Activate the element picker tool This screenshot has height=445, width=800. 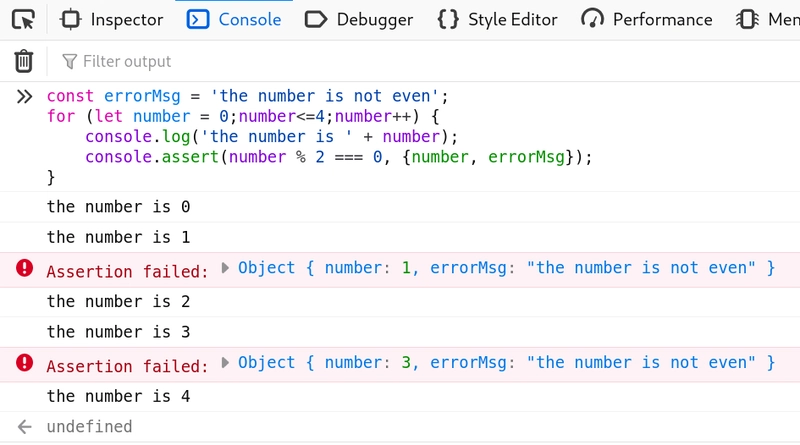23,19
